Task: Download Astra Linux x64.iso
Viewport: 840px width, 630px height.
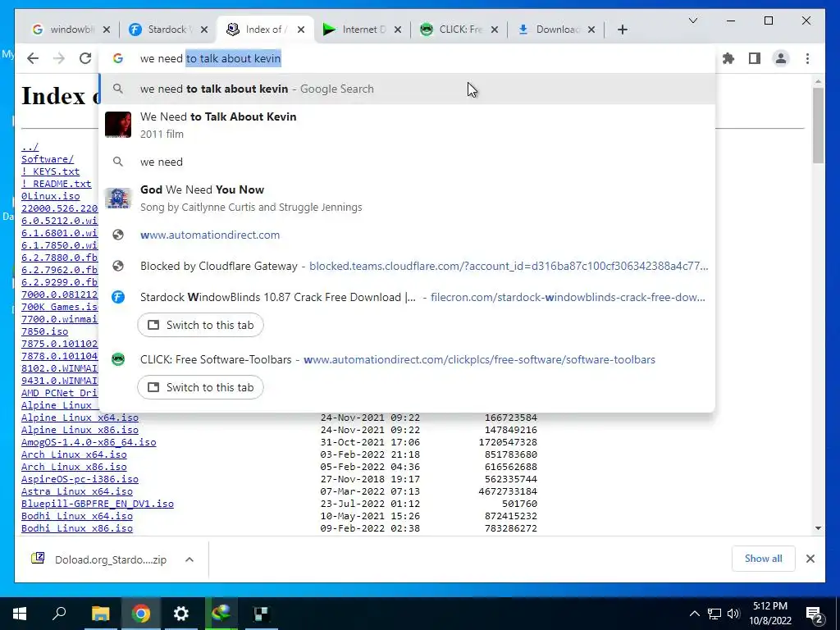Action: point(77,491)
